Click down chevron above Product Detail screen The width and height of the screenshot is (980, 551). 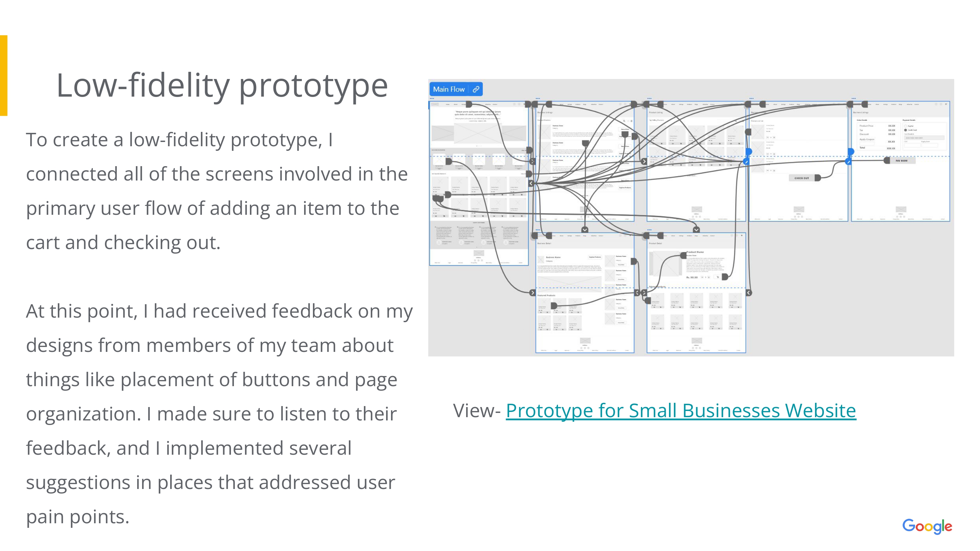point(696,230)
